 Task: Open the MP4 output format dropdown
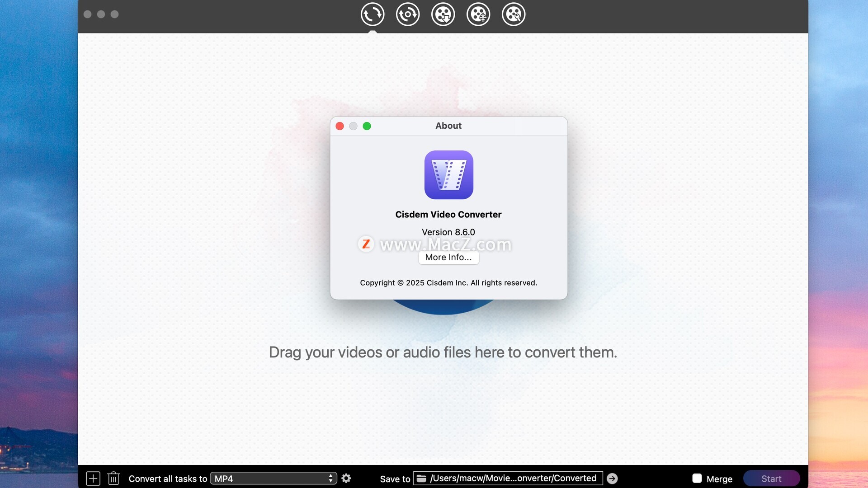(x=274, y=479)
